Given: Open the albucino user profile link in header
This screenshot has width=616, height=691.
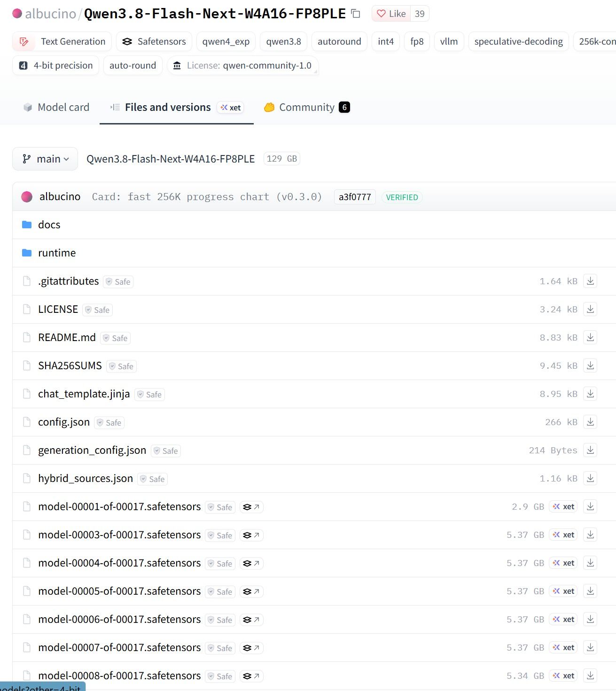Looking at the screenshot, I should pyautogui.click(x=50, y=14).
